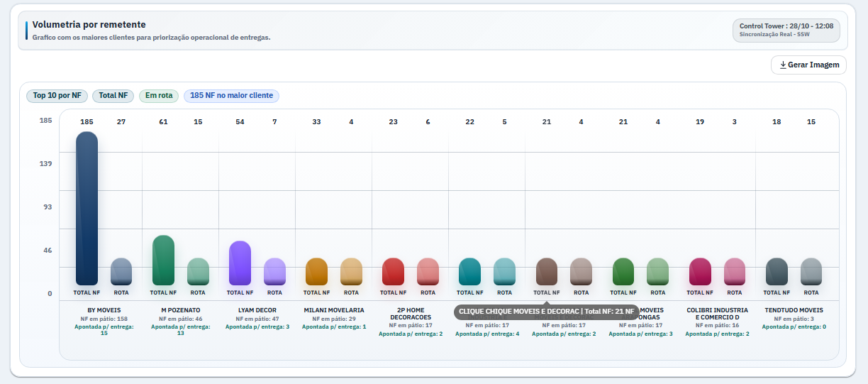Click the 19 value above COLIBRI INDUSTRIA
Viewport: 868px width, 384px height.
click(700, 122)
